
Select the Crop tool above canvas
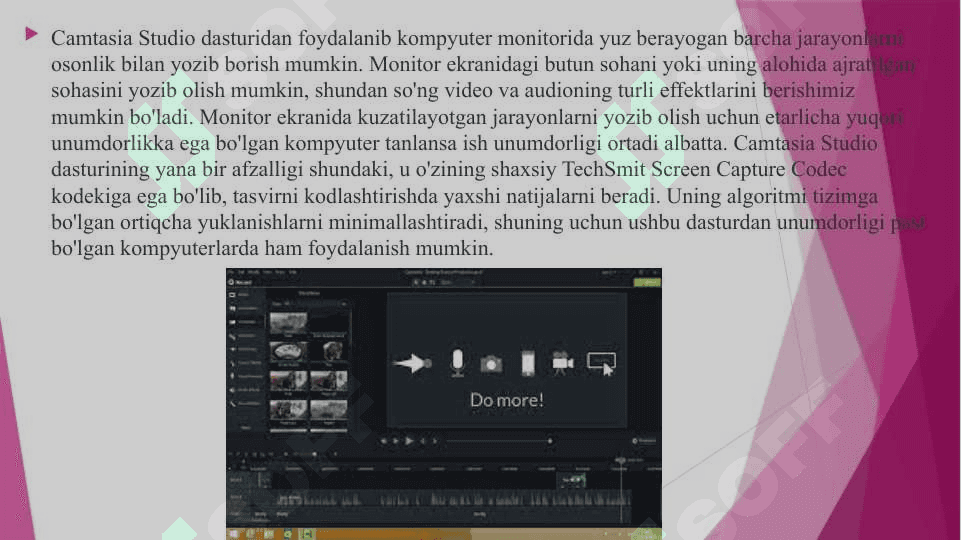[x=433, y=282]
